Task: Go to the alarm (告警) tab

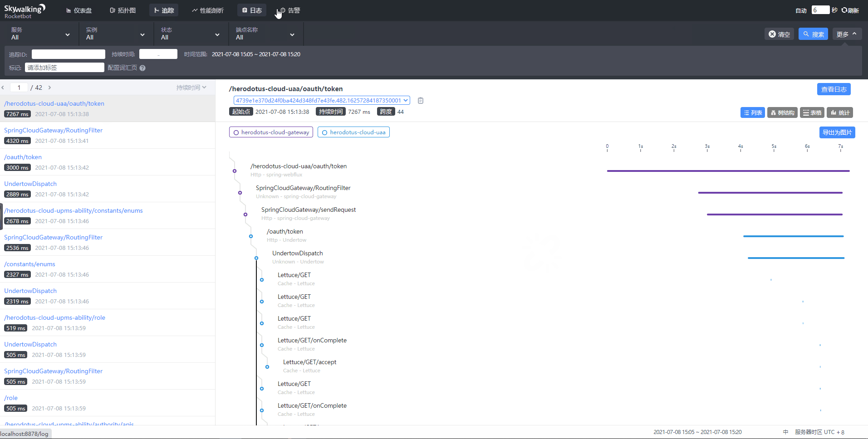Action: click(290, 10)
